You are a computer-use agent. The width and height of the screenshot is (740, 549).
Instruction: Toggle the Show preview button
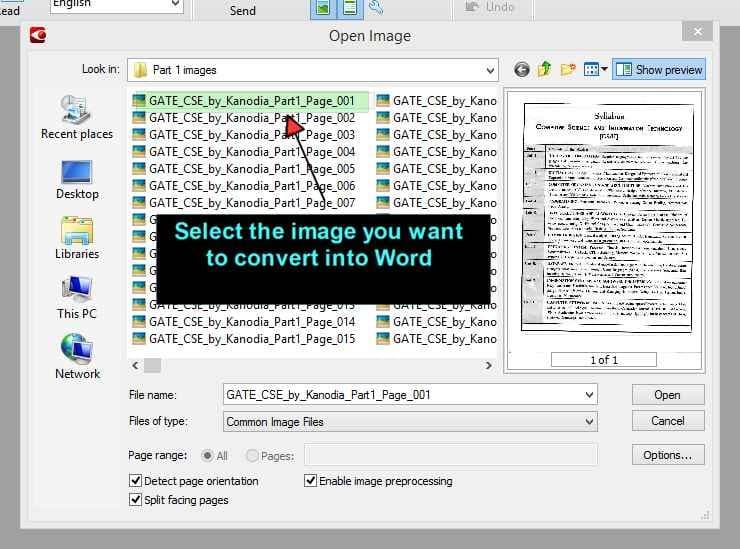pyautogui.click(x=659, y=70)
